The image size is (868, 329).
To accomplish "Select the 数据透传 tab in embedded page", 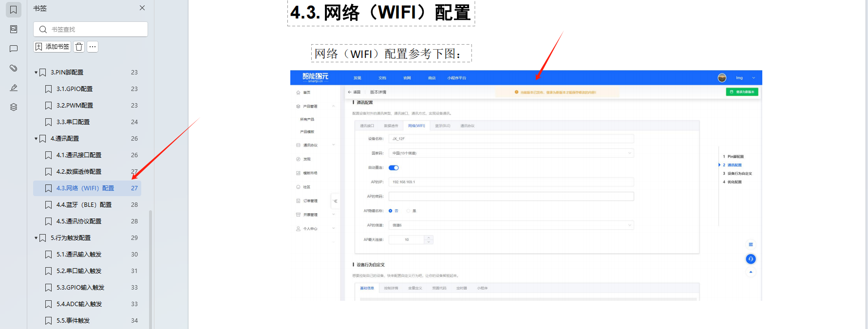I will click(391, 126).
